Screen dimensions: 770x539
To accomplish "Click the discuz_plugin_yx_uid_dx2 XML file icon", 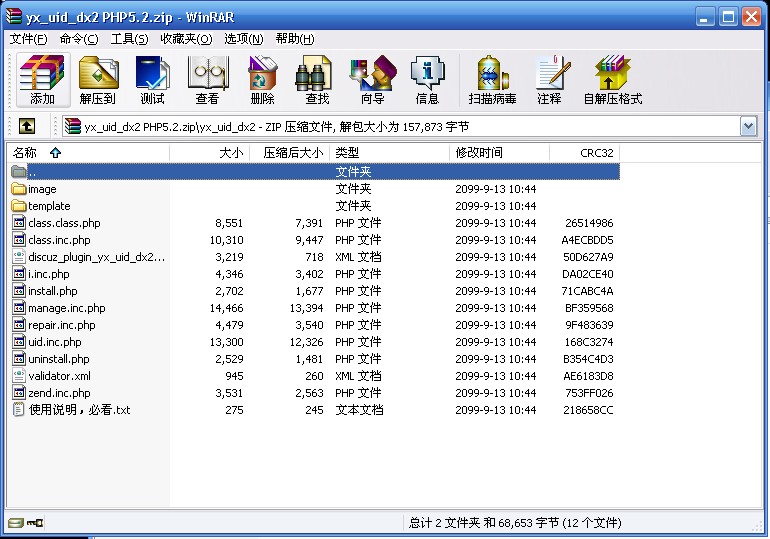I will point(19,257).
